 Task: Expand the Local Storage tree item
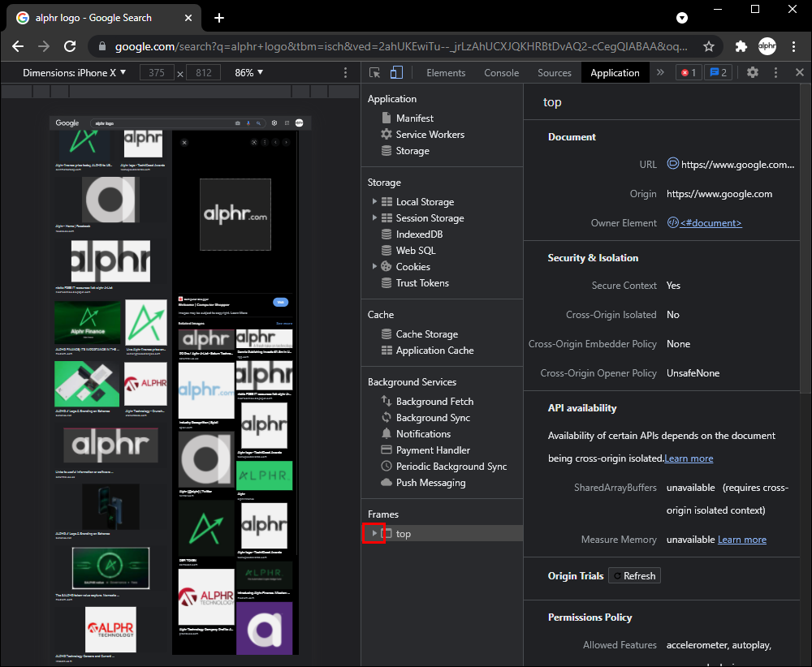tap(374, 202)
